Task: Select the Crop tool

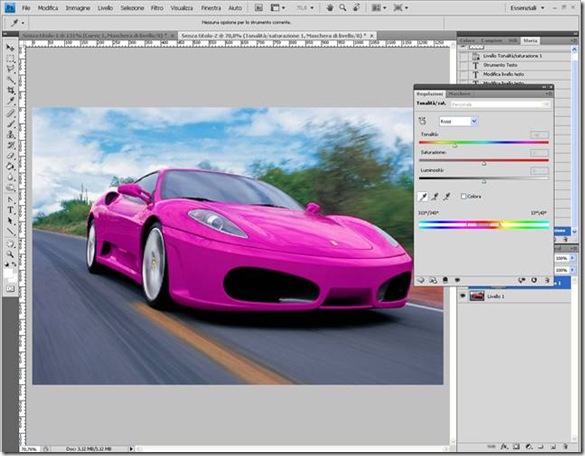Action: (10, 90)
